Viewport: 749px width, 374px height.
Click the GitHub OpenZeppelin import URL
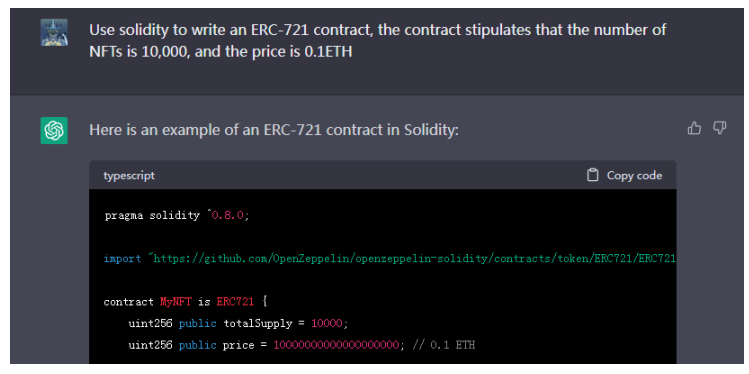click(413, 258)
